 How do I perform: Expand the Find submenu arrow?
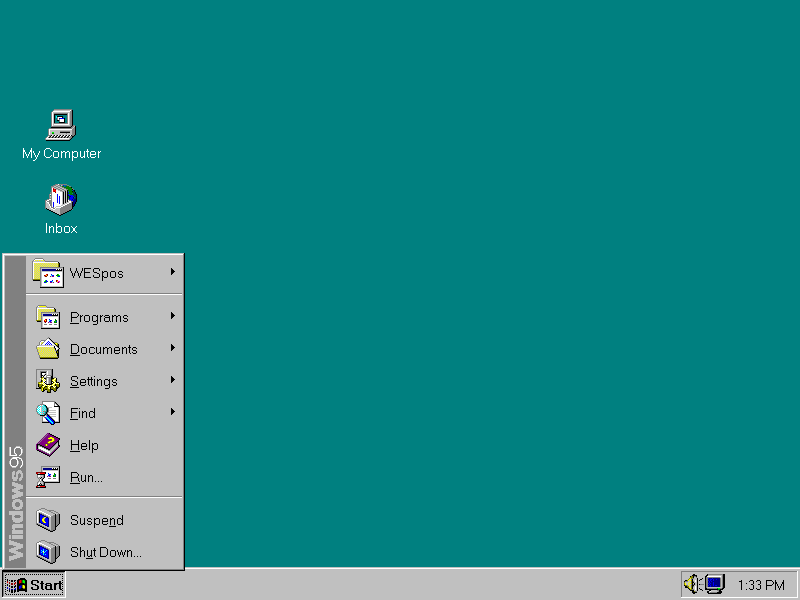point(173,411)
